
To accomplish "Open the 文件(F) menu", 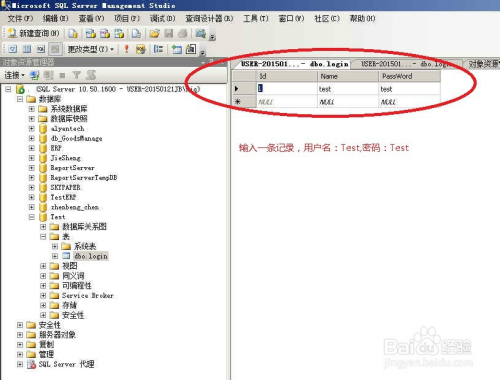I will coord(20,18).
